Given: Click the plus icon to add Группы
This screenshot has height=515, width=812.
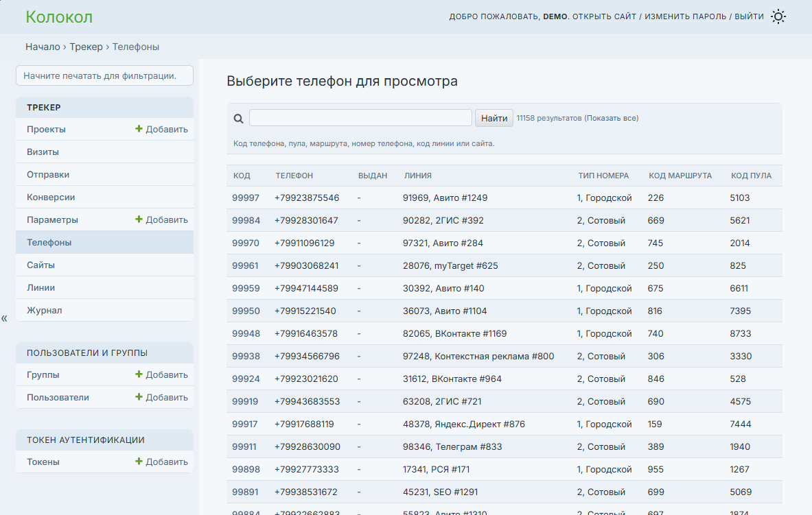Looking at the screenshot, I should tap(138, 374).
